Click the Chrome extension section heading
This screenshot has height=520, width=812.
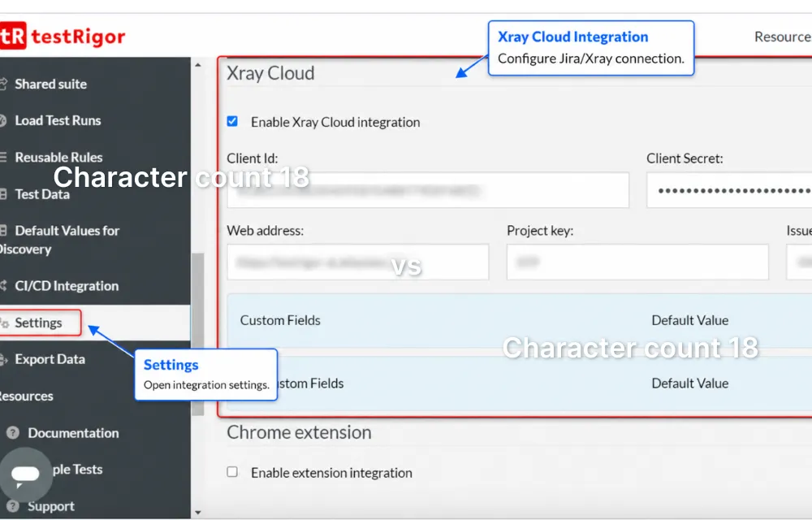coord(300,432)
